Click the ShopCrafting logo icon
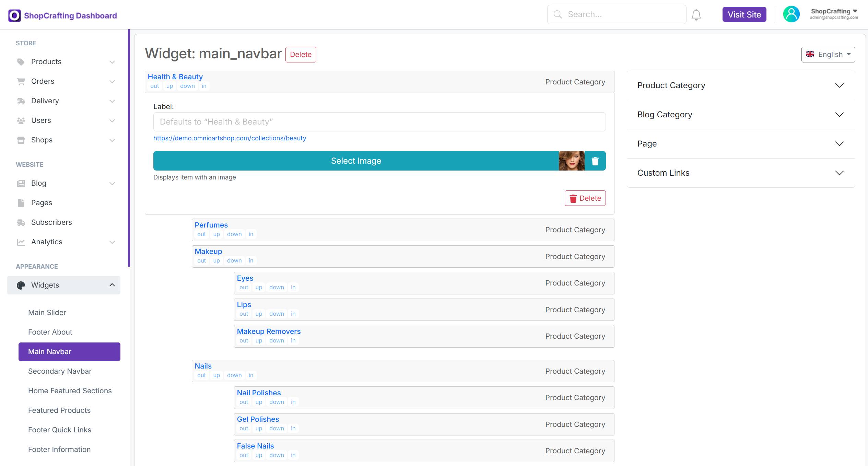868x466 pixels. click(x=14, y=15)
